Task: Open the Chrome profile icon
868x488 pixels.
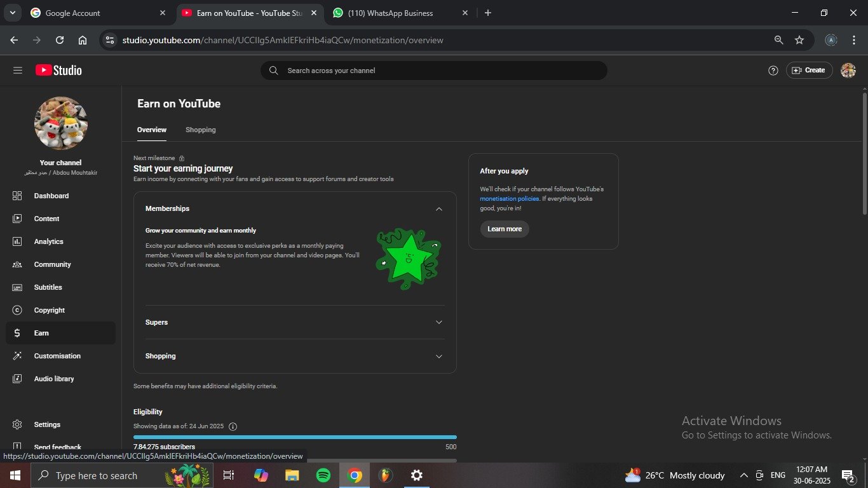Action: pos(831,40)
